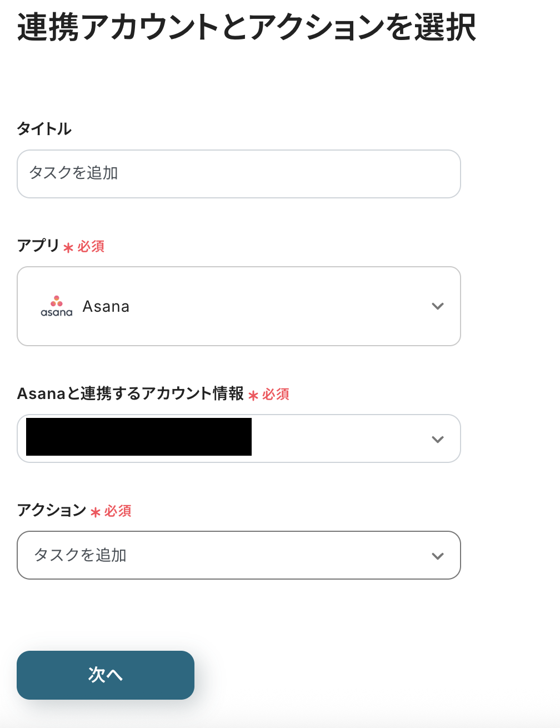Click the blacked-out account name box

139,437
